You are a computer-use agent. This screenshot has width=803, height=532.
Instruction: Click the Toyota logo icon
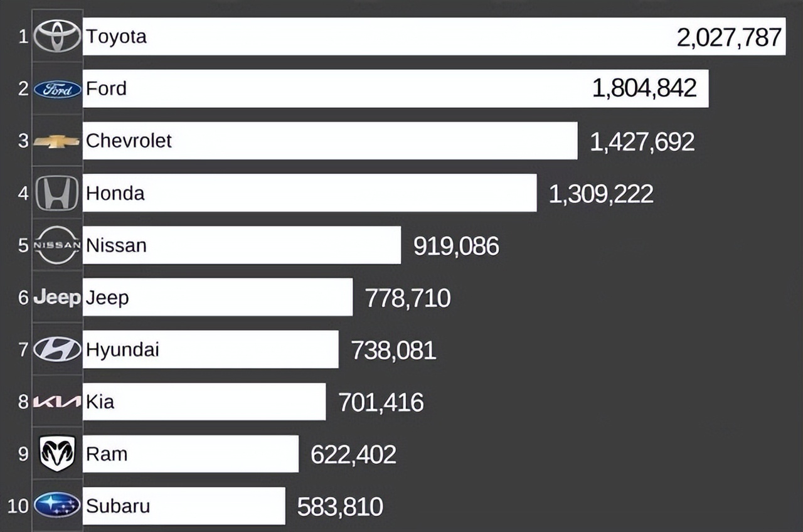57,36
